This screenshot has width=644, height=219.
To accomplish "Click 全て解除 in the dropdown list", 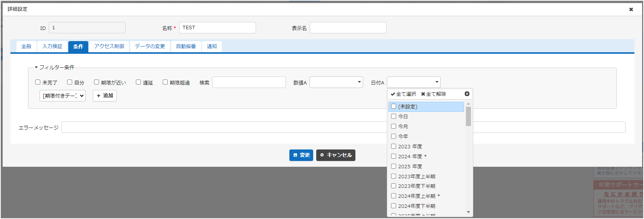I will (x=433, y=94).
